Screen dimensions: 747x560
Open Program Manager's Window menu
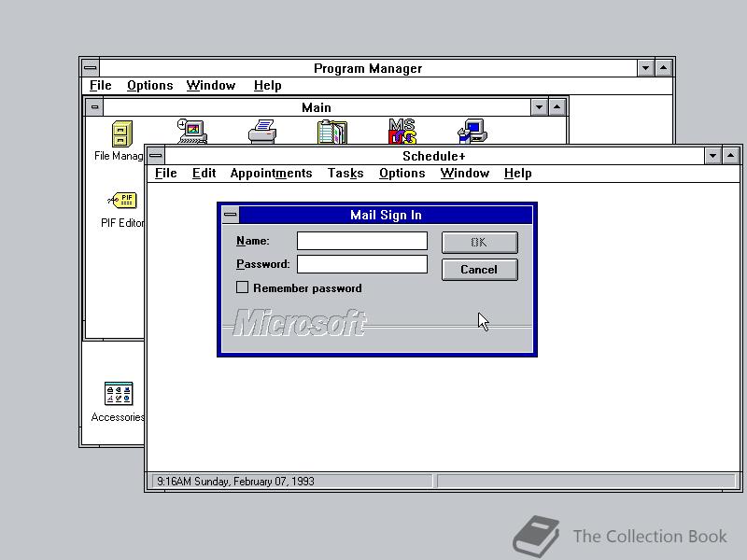pyautogui.click(x=211, y=86)
